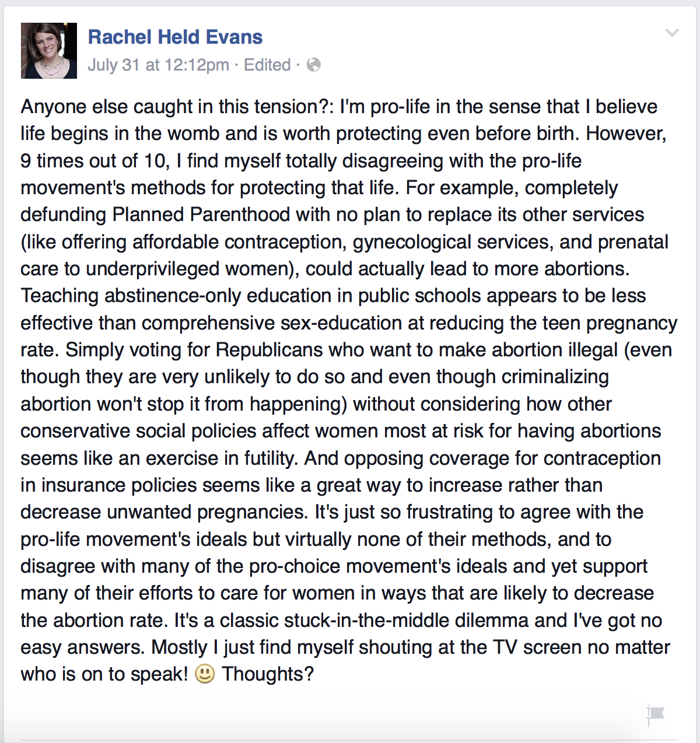The image size is (700, 743).
Task: Open the Rachel Held Evans profile link
Action: coord(175,37)
